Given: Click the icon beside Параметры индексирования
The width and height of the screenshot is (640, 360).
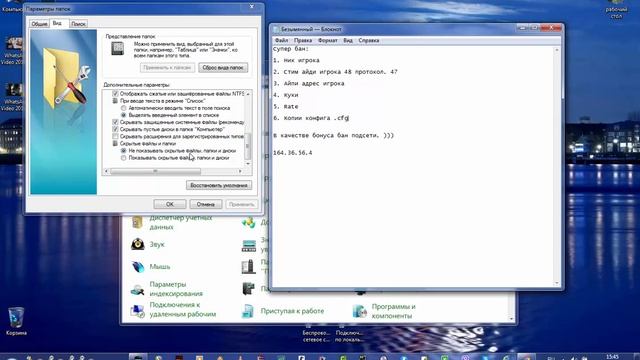Looking at the screenshot, I should 138,289.
